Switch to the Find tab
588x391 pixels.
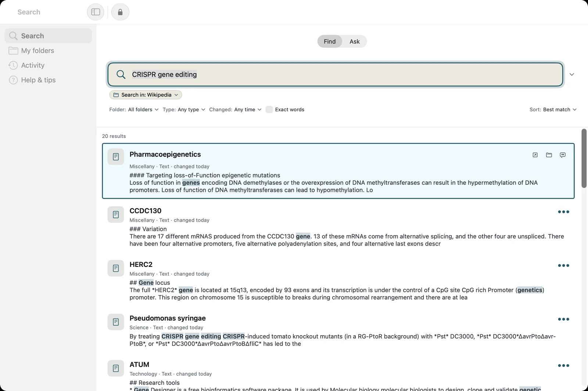[x=330, y=41]
